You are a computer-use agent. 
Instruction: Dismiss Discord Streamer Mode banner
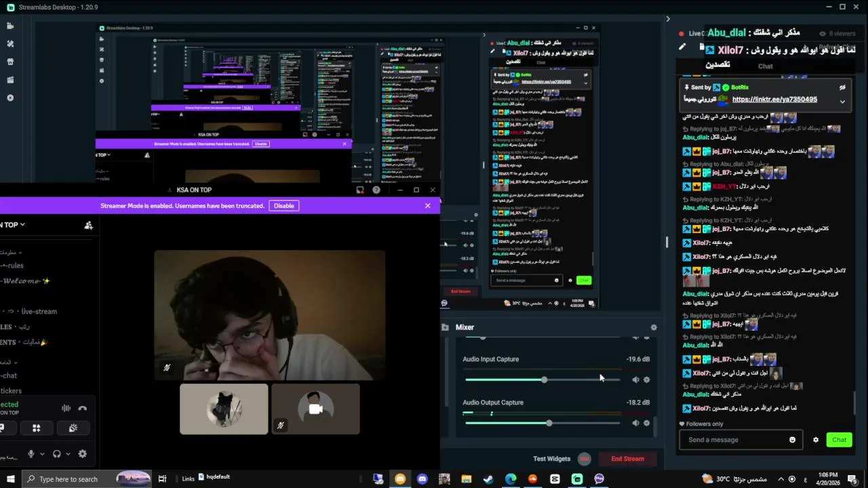(427, 205)
